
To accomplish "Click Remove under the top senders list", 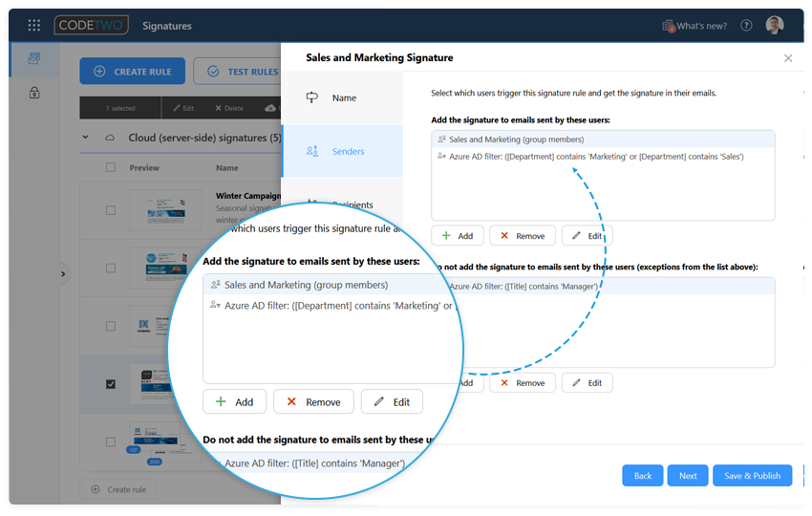I will pyautogui.click(x=522, y=236).
